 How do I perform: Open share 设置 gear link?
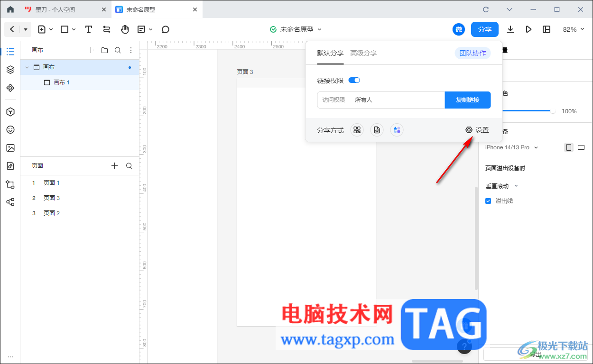point(477,130)
